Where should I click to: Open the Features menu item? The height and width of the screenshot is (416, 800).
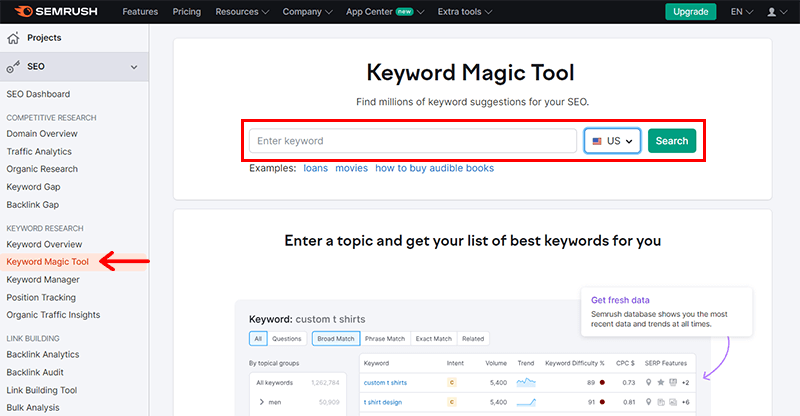[140, 12]
